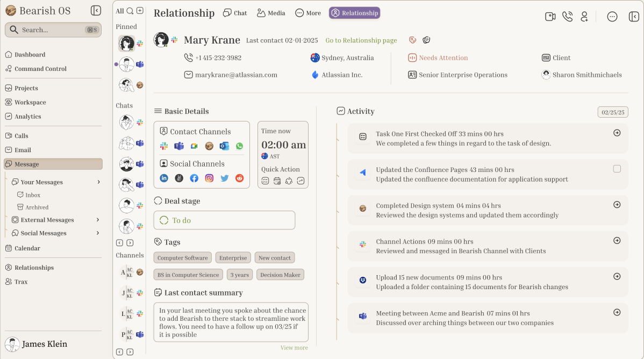Click the add person icon in header

tap(584, 17)
